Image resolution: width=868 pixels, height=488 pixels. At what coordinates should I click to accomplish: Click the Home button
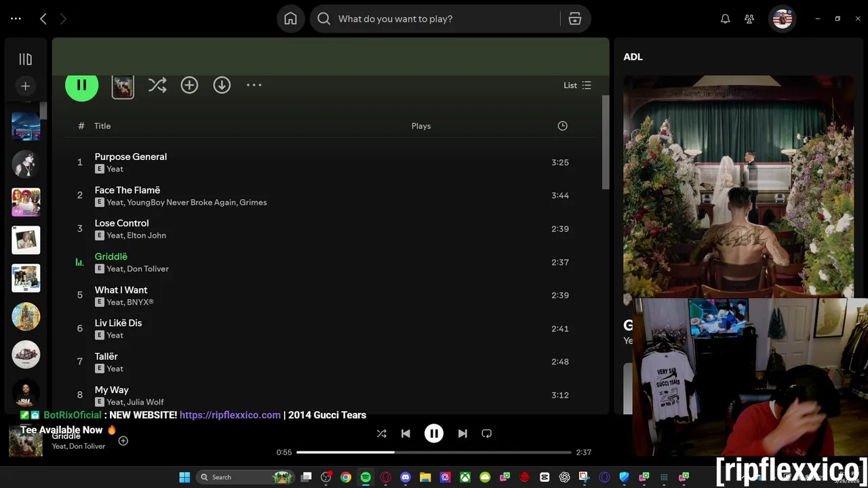click(290, 19)
